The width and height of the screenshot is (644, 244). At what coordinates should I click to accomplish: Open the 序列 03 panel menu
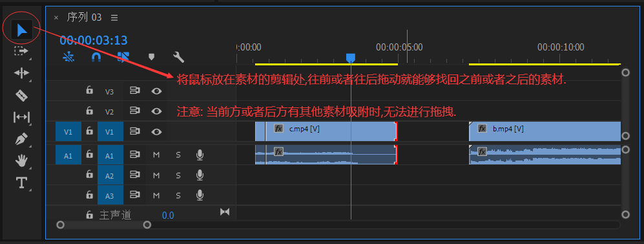coord(114,17)
